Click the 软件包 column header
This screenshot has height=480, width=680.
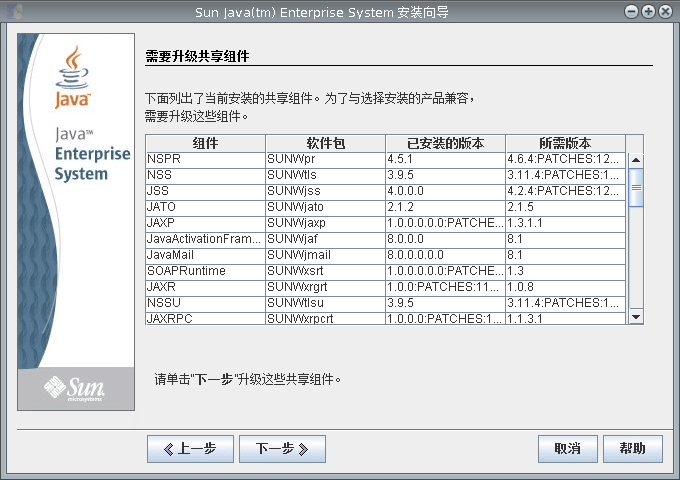point(326,143)
